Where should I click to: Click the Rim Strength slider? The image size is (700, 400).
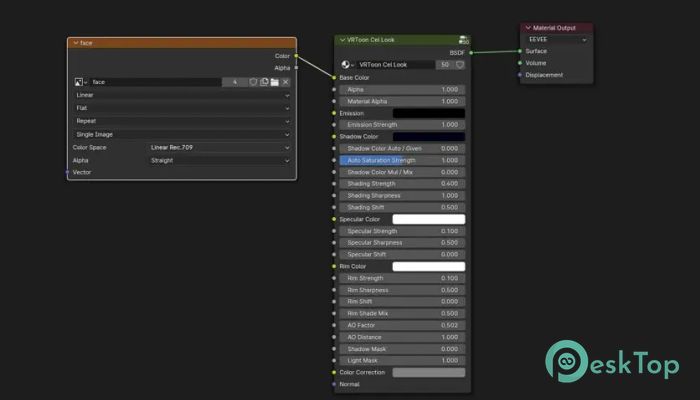[x=402, y=278]
